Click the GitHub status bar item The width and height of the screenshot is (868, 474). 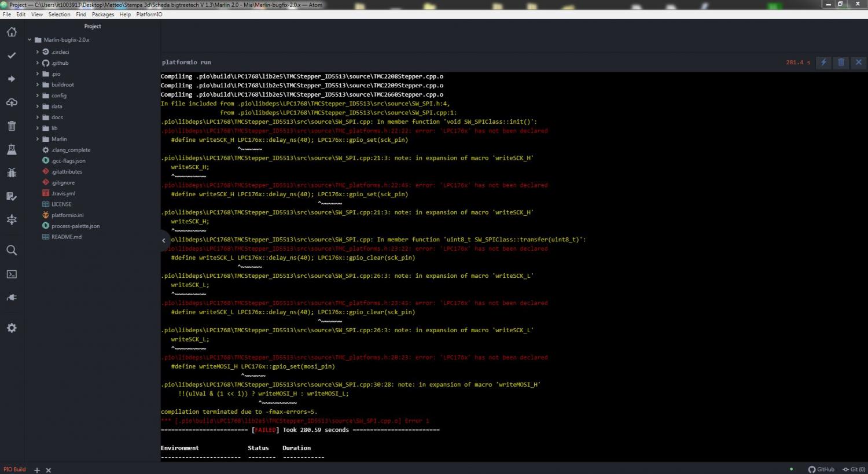pyautogui.click(x=821, y=469)
